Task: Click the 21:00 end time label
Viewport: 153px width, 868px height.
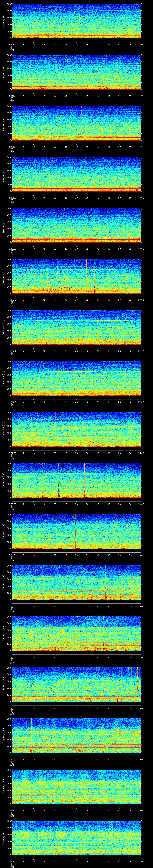Action: click(141, 351)
